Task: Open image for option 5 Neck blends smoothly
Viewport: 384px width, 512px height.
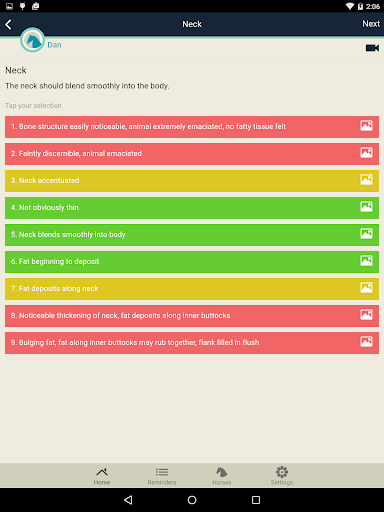Action: coord(366,234)
